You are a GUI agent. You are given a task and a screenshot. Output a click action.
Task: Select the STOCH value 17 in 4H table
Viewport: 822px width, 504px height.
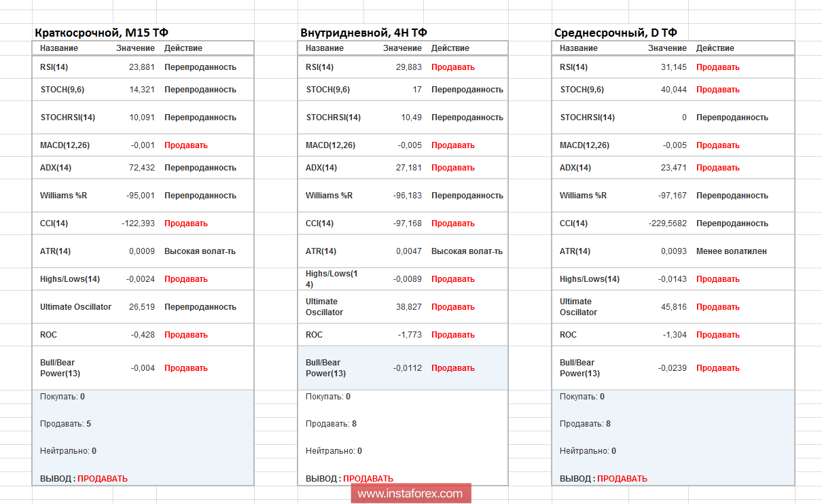[x=417, y=90]
